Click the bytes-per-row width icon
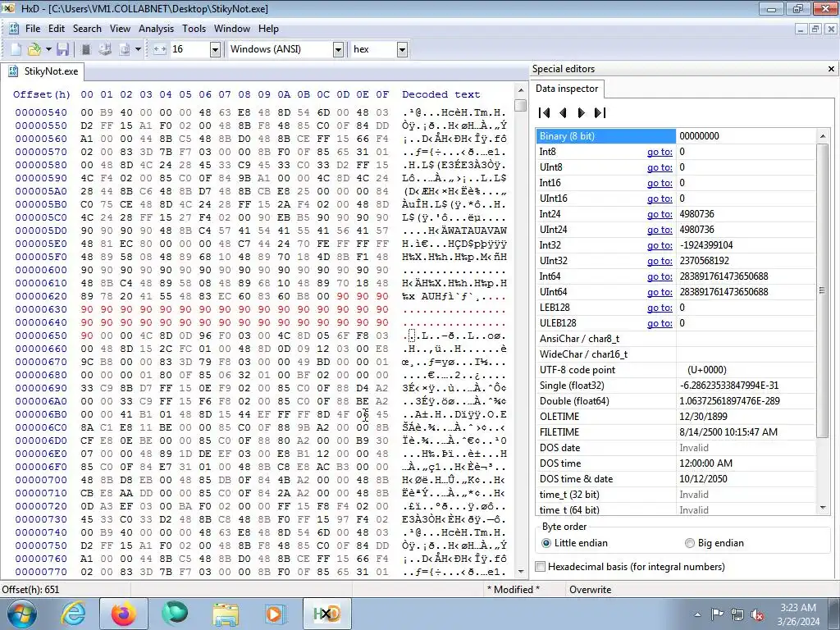 click(x=160, y=49)
